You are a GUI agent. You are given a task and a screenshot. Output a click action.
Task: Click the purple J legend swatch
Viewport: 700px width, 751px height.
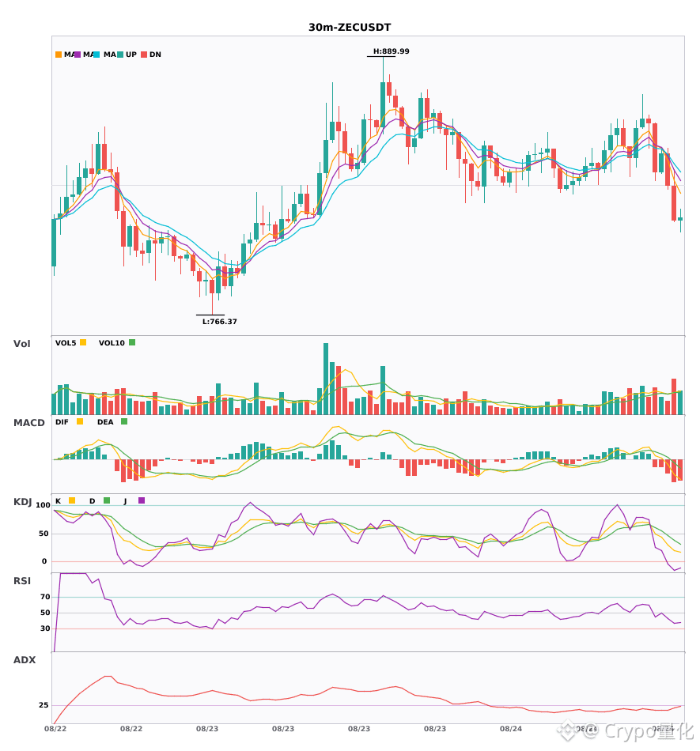click(x=142, y=500)
